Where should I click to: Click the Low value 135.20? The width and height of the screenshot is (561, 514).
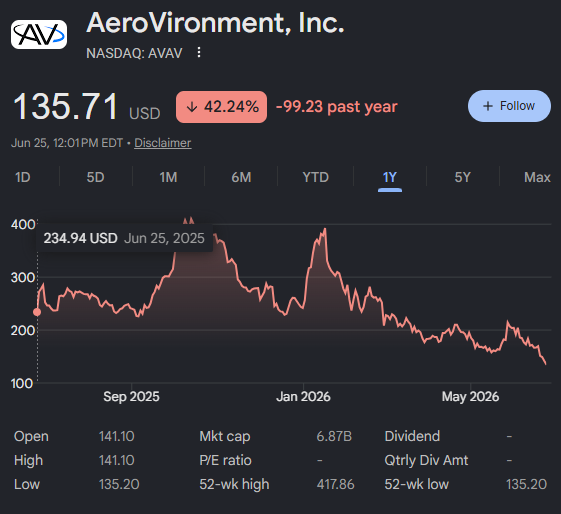119,484
